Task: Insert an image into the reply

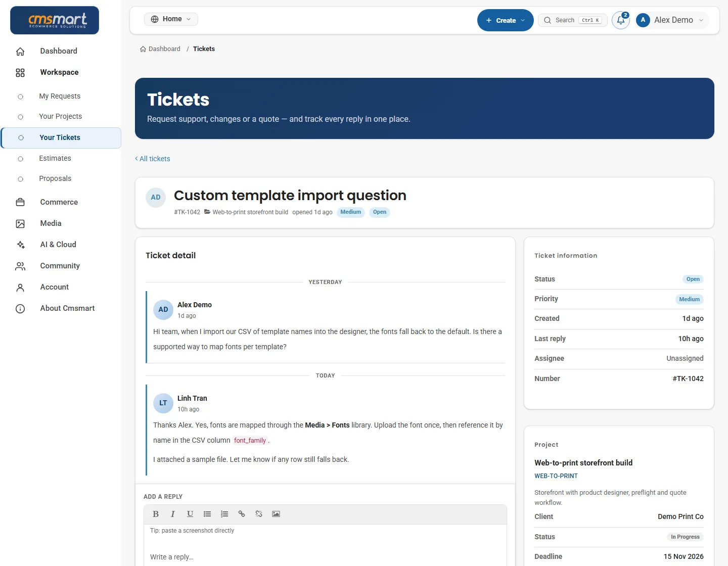Action: (276, 514)
